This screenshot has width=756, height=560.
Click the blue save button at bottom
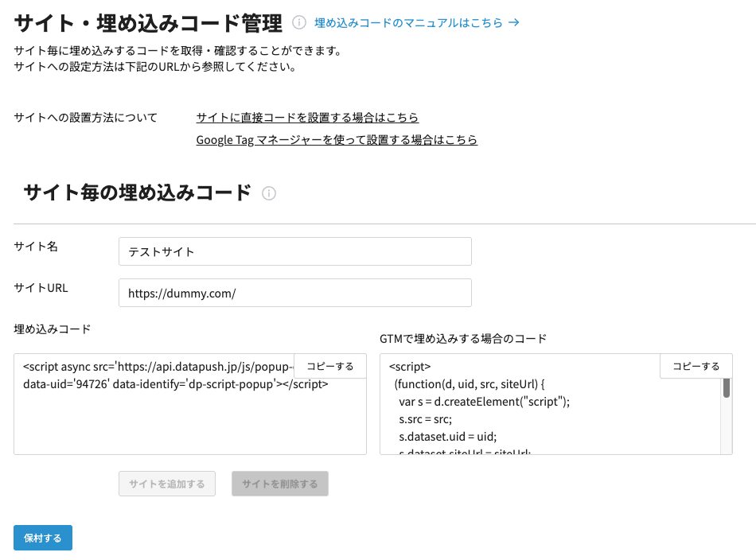(43, 538)
